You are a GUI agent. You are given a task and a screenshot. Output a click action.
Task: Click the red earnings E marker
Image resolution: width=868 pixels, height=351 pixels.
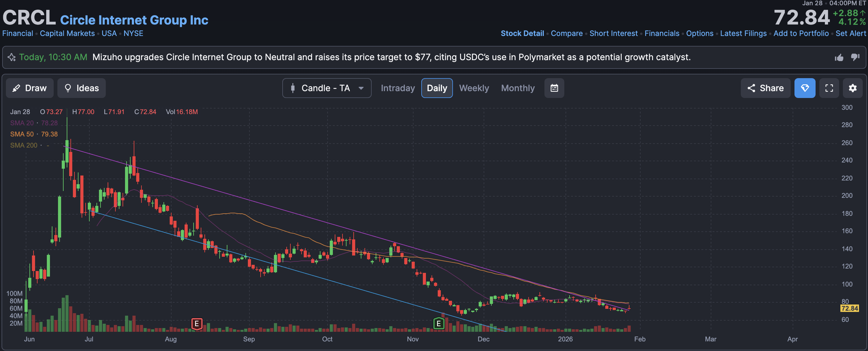pos(197,324)
